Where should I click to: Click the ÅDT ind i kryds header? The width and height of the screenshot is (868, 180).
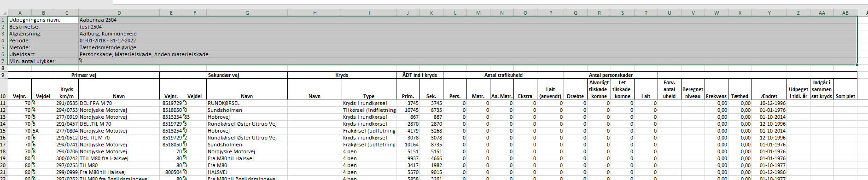click(x=419, y=75)
